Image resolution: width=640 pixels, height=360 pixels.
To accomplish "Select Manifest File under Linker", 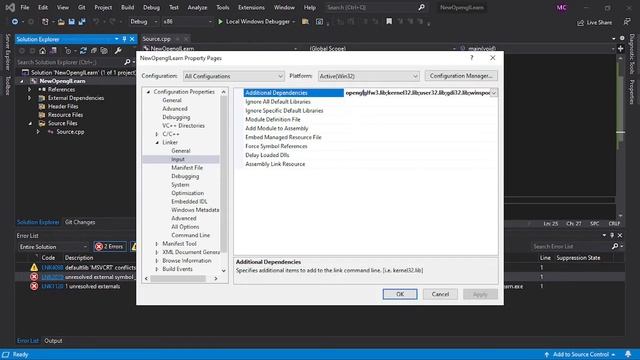I will point(187,168).
